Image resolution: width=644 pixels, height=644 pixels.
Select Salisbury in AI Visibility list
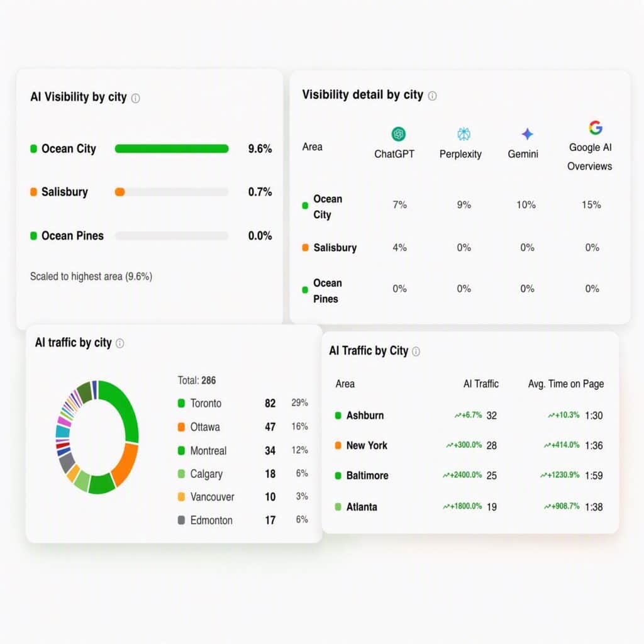65,192
